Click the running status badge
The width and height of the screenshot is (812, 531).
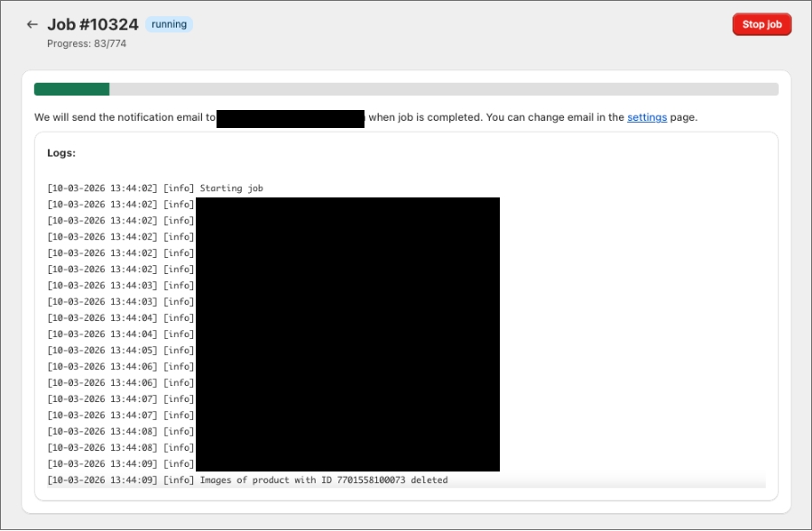tap(169, 24)
